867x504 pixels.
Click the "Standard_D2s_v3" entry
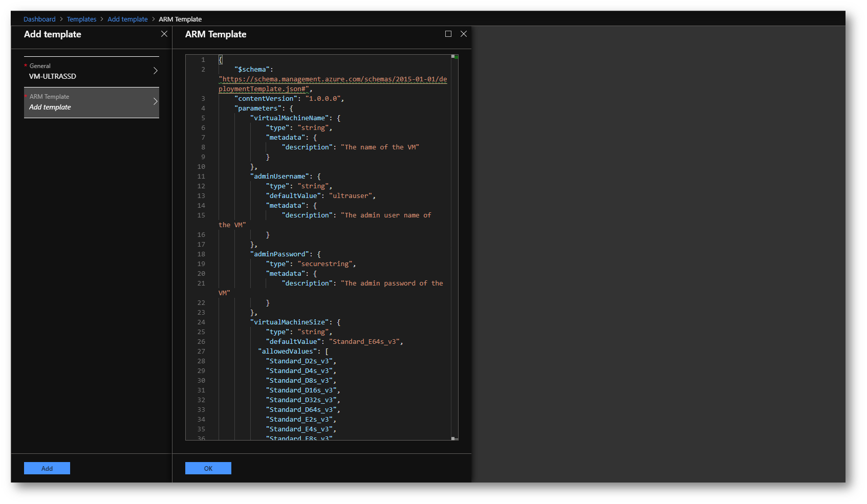coord(299,361)
